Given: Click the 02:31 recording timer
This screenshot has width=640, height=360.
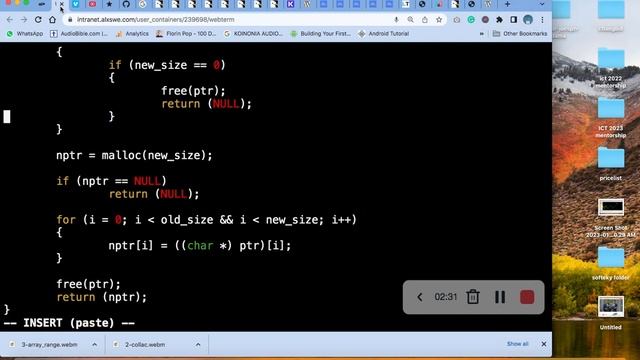Looking at the screenshot, I should coord(446,297).
